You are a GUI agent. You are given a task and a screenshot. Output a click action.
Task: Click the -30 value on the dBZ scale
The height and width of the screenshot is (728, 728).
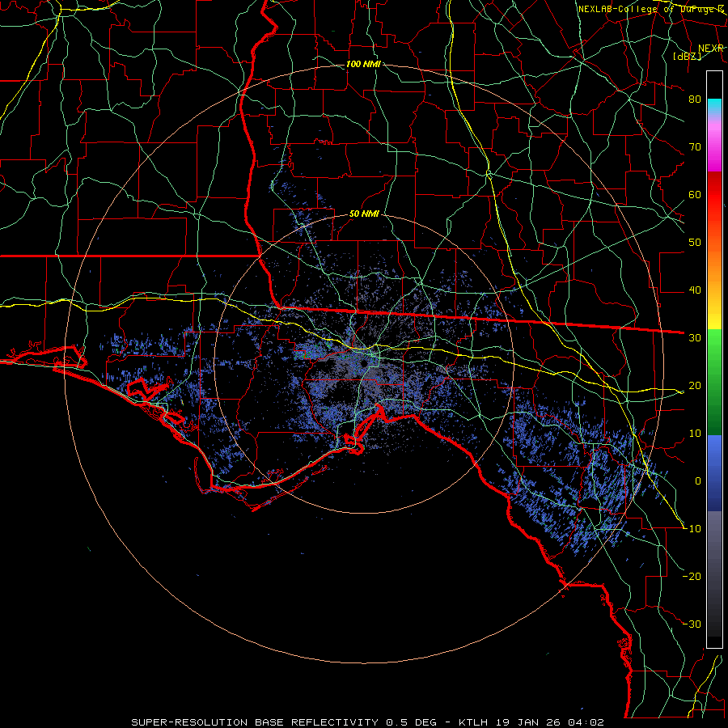tap(692, 624)
